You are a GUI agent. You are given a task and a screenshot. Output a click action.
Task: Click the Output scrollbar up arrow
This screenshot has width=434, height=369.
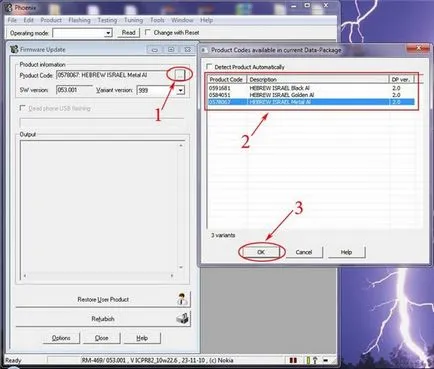pyautogui.click(x=181, y=146)
